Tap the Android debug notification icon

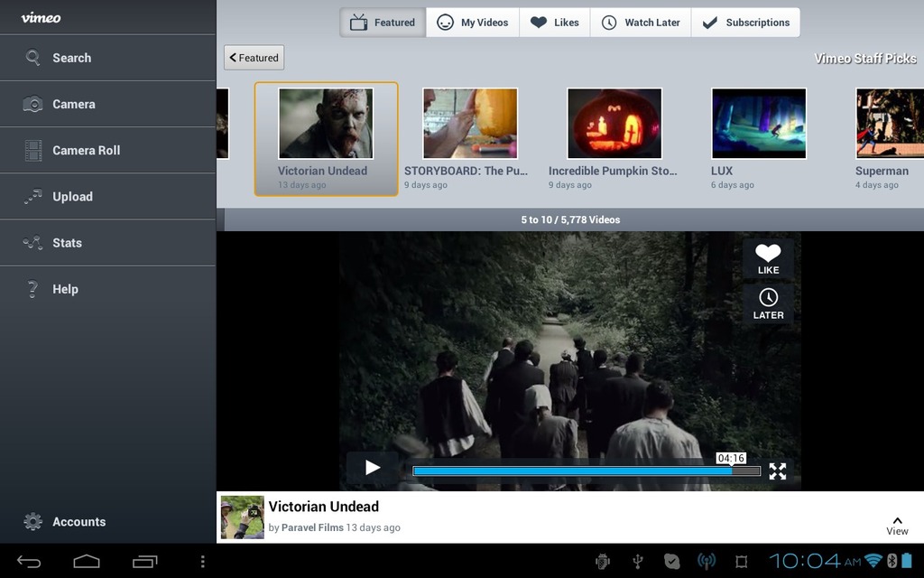[x=603, y=561]
